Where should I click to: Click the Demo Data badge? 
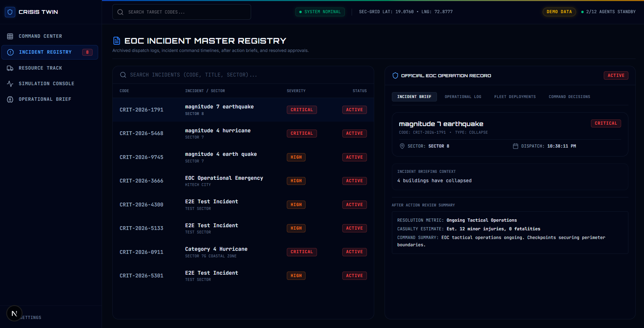click(x=559, y=12)
